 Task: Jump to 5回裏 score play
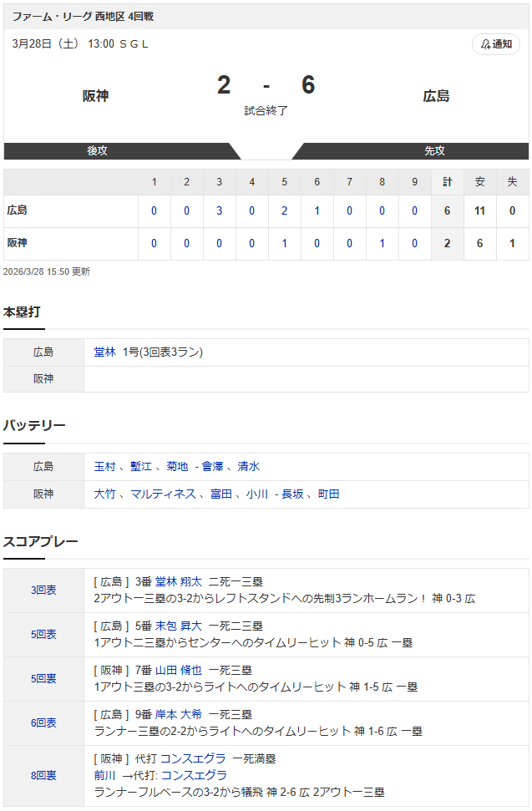tap(43, 678)
